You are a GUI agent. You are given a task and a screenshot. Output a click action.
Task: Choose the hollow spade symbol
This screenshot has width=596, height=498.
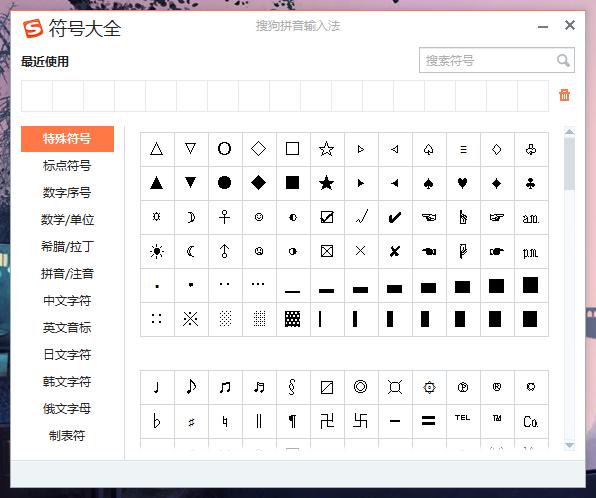[428, 149]
